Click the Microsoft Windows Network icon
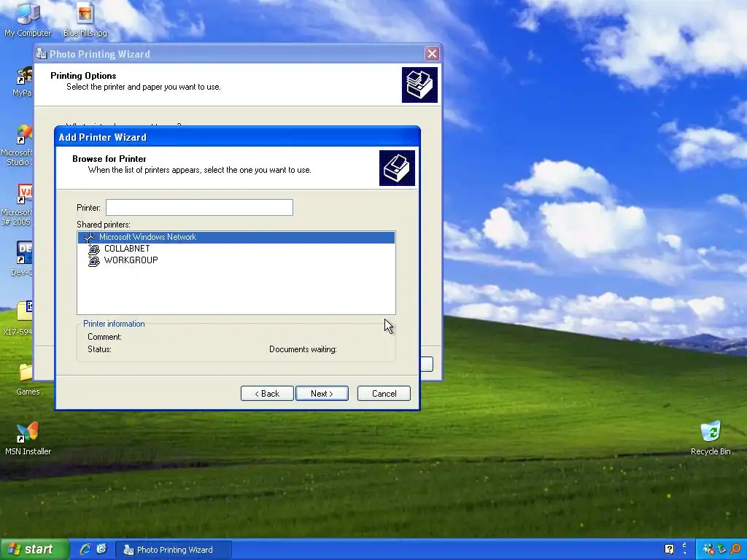 [89, 237]
